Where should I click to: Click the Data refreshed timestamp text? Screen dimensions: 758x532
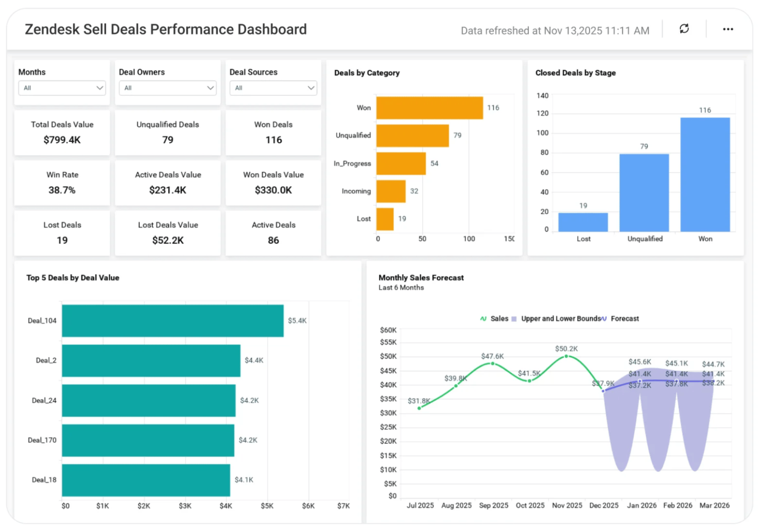555,31
